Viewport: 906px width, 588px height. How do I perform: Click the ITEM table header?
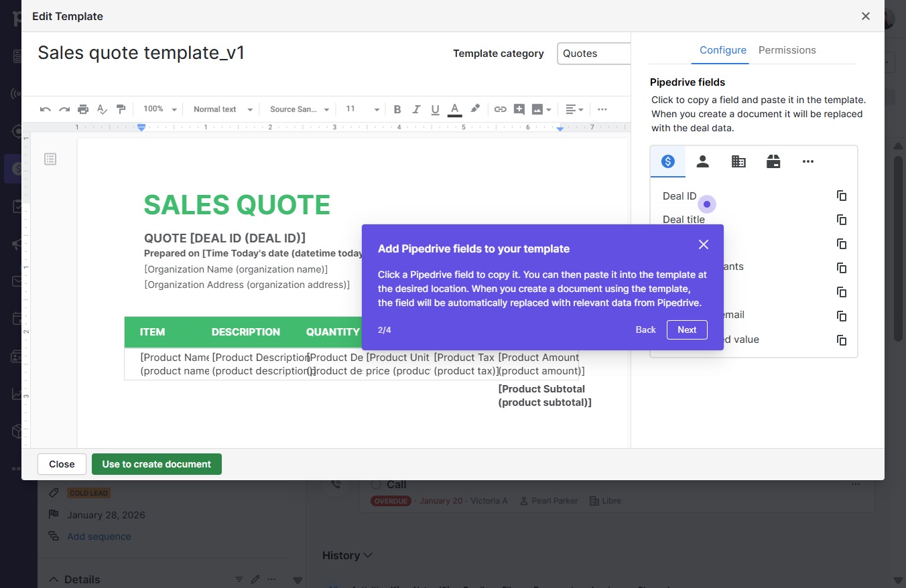click(x=152, y=332)
